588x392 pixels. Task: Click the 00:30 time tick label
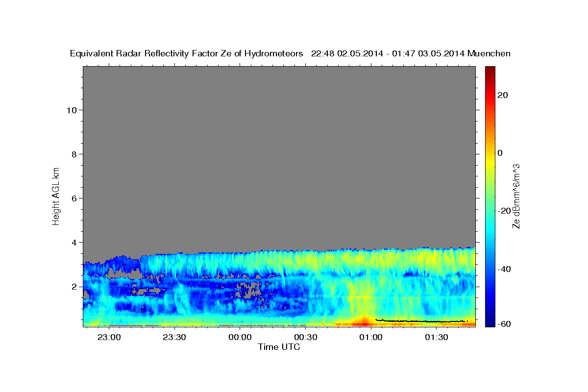pyautogui.click(x=305, y=338)
